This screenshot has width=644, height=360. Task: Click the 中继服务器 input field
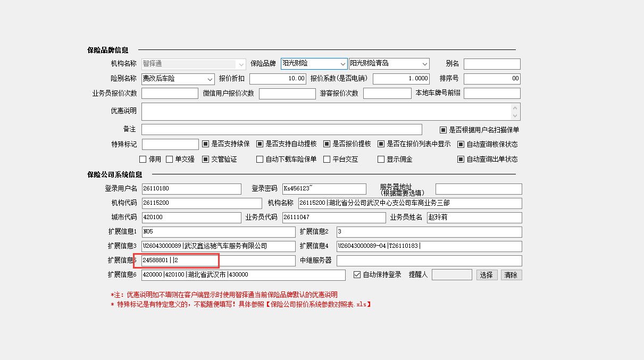(x=429, y=261)
